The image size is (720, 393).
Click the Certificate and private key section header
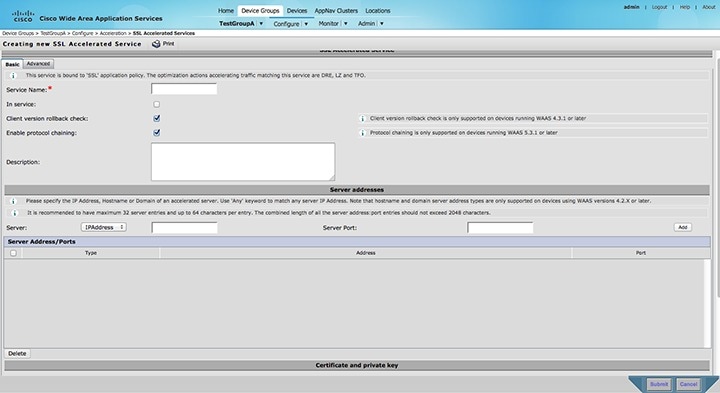(x=357, y=365)
